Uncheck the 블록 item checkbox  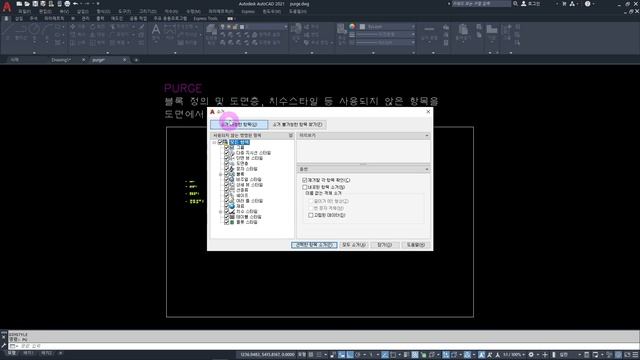click(227, 174)
